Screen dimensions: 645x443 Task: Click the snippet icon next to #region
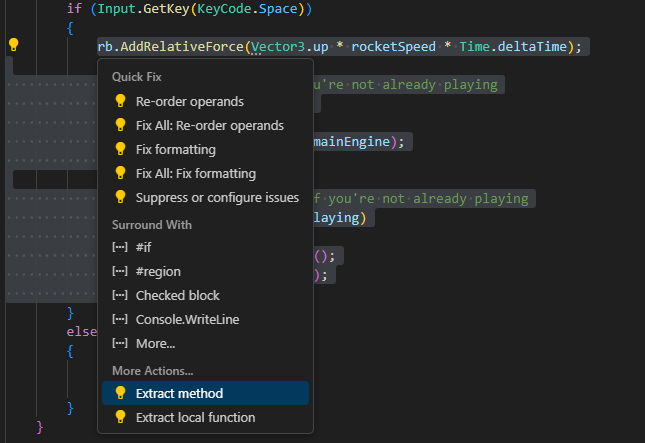point(121,271)
